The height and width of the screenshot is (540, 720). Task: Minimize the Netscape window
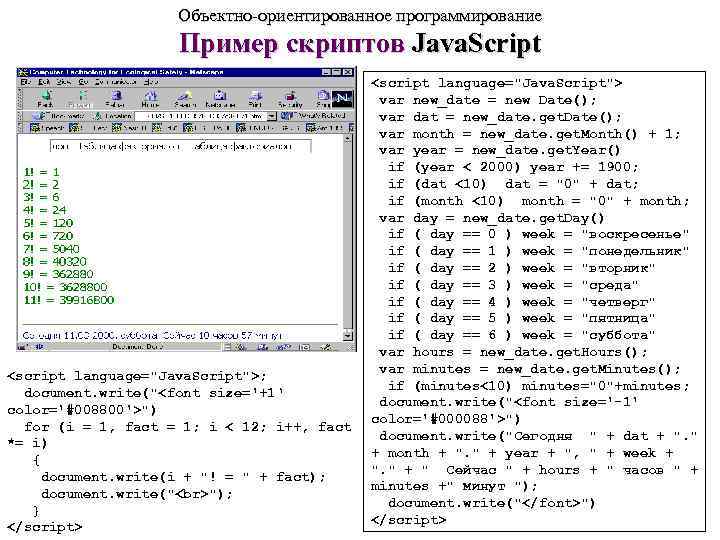(x=326, y=72)
